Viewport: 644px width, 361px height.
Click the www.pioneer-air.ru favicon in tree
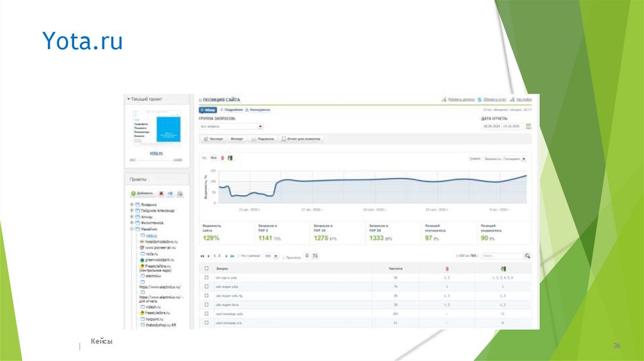[142, 248]
